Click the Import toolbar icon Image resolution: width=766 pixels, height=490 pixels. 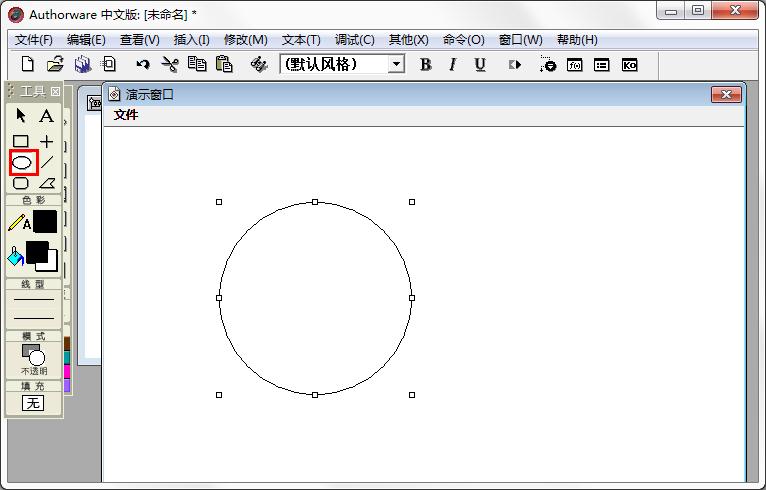[109, 64]
